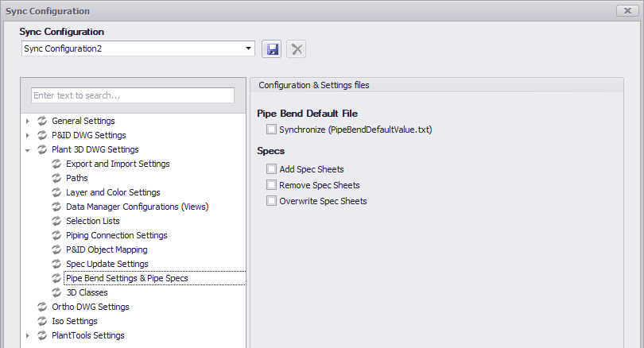The image size is (644, 348).
Task: Select PlantTools Settings tree item
Action: (x=88, y=335)
